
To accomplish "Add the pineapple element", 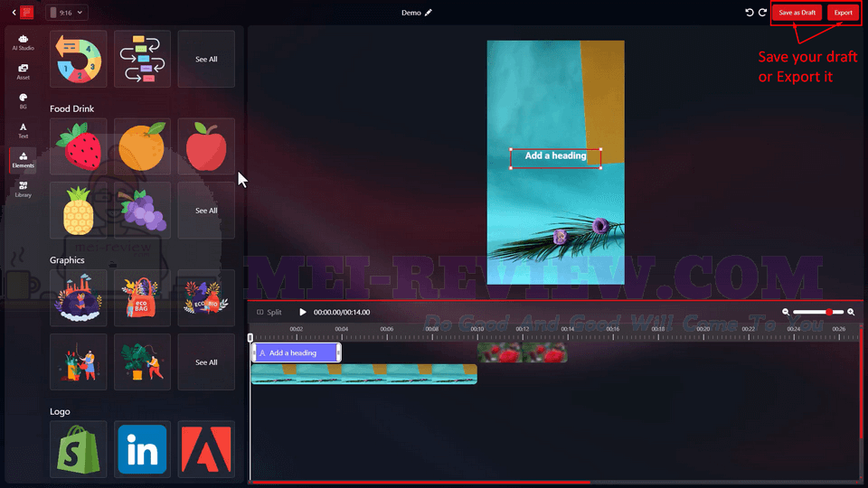I will click(x=78, y=211).
